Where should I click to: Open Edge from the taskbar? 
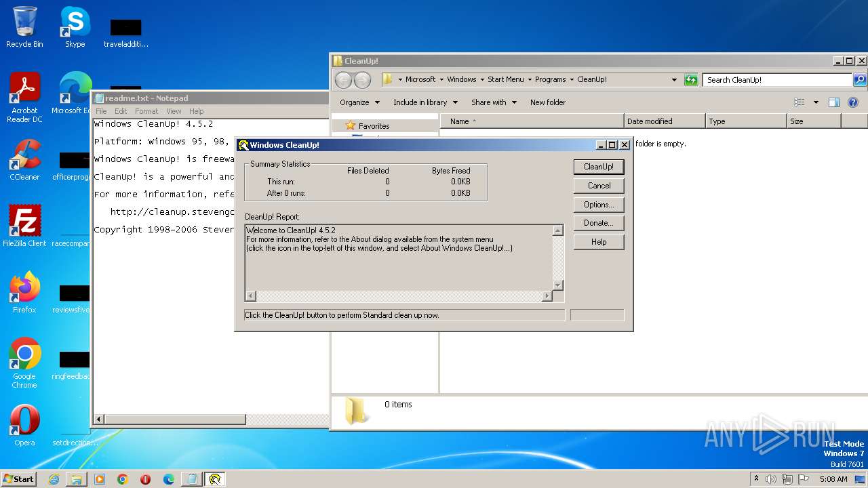[x=169, y=479]
